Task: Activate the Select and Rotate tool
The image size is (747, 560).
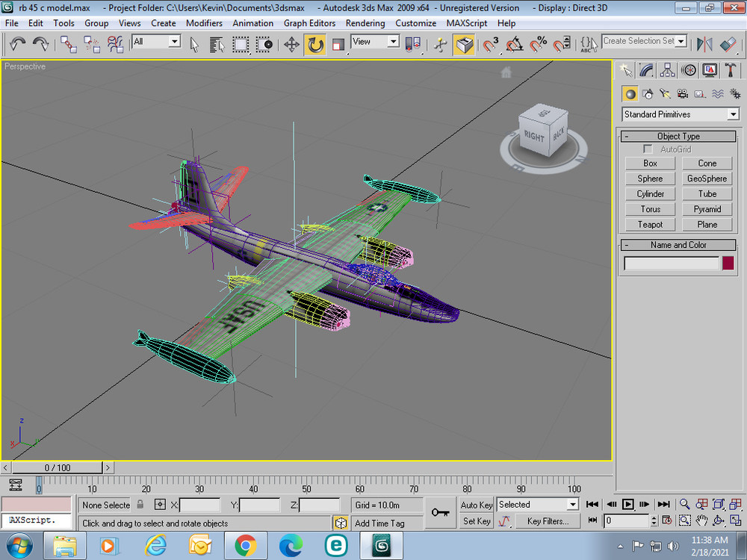Action: pos(315,44)
